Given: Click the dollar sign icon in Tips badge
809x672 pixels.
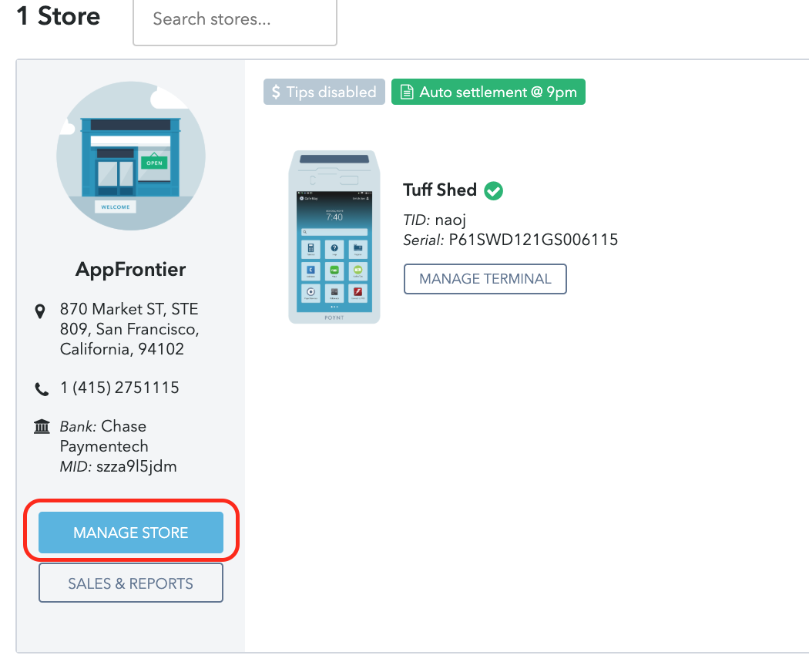Looking at the screenshot, I should 276,92.
